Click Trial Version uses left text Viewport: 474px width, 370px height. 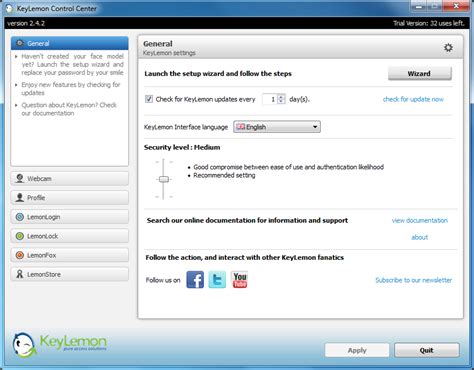tap(429, 23)
